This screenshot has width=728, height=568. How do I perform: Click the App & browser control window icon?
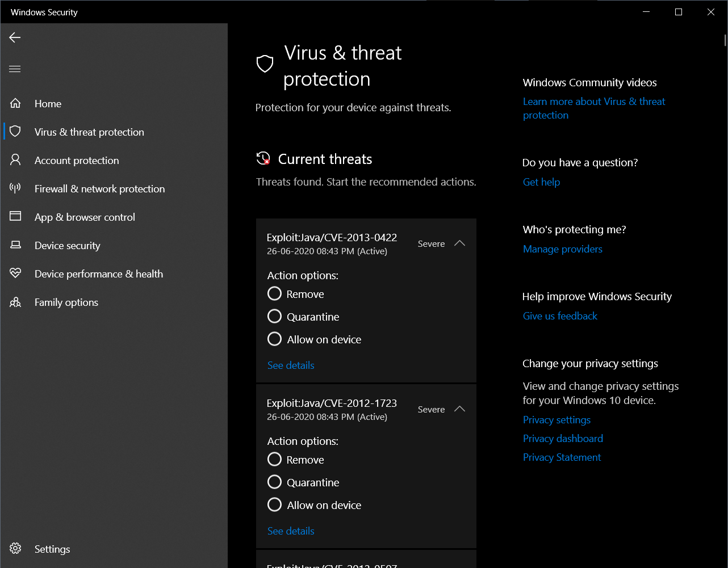pyautogui.click(x=15, y=217)
